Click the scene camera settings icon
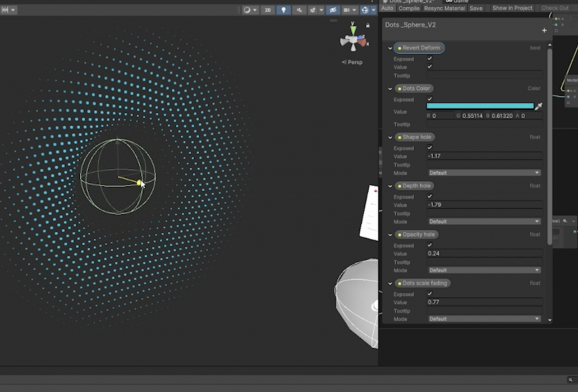This screenshot has width=578, height=392. click(347, 10)
